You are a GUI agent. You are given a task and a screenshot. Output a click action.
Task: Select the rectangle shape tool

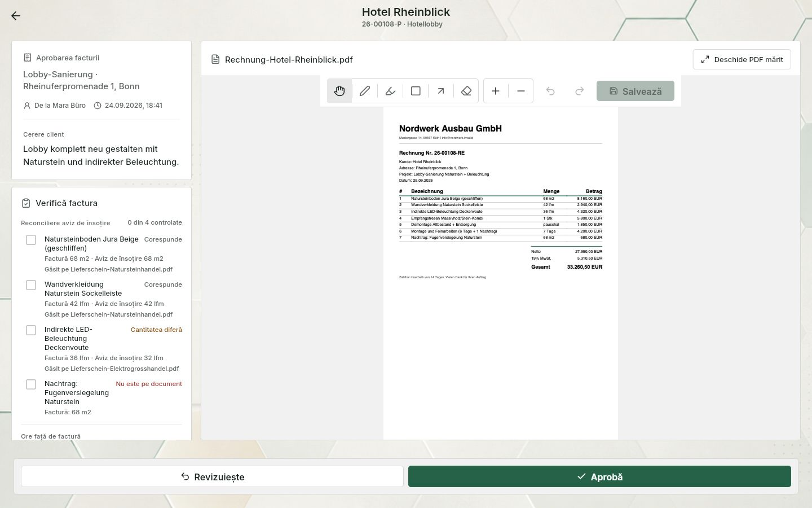(x=416, y=91)
